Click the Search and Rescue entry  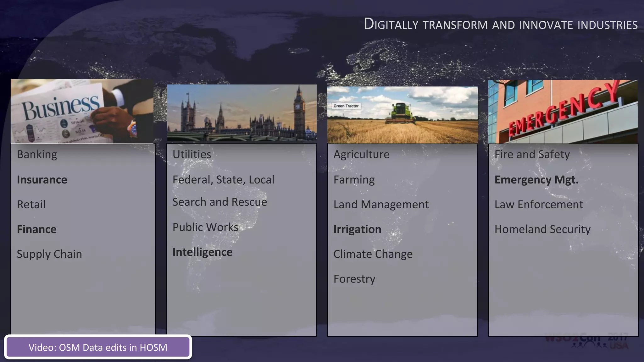click(x=219, y=202)
